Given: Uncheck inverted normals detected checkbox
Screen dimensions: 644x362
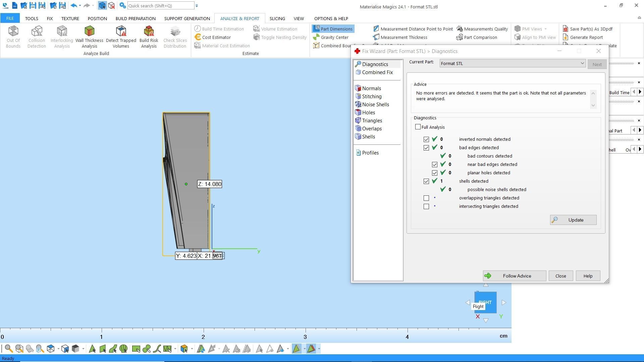Looking at the screenshot, I should coord(426,139).
